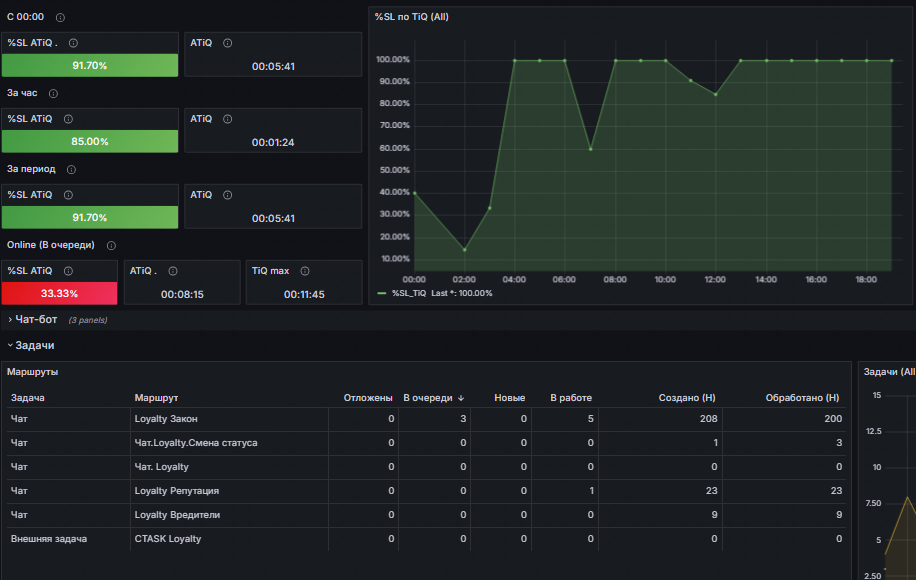
Task: Collapse the Задачи row
Action: pyautogui.click(x=34, y=345)
